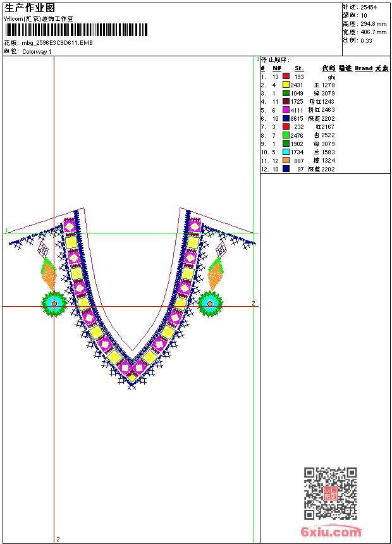Click the 'St.' column header
Image resolution: width=392 pixels, height=544 pixels.
coord(299,68)
